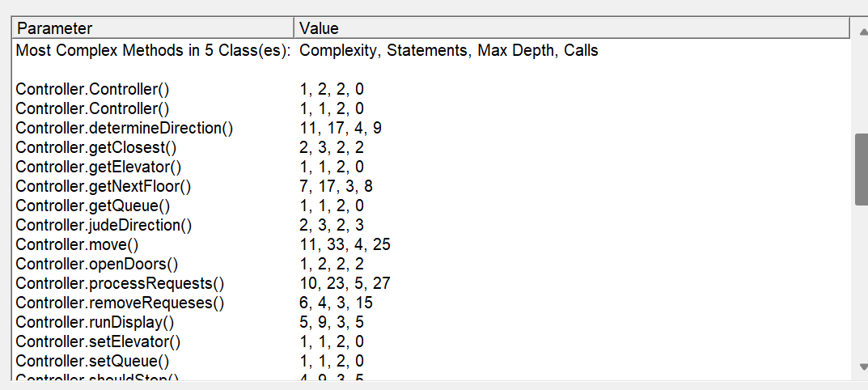Click the Value column header
The width and height of the screenshot is (868, 390).
(x=573, y=28)
